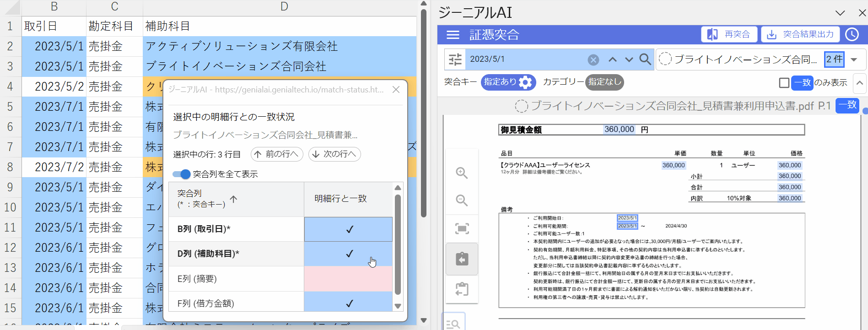
Task: Click cell アクティブソリューションズ有限会社
Action: coord(280,46)
